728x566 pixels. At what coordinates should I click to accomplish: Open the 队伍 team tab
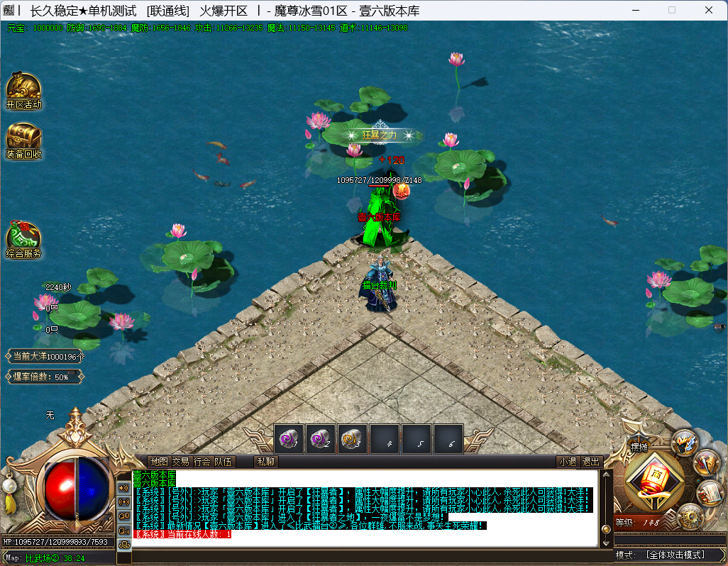[224, 462]
